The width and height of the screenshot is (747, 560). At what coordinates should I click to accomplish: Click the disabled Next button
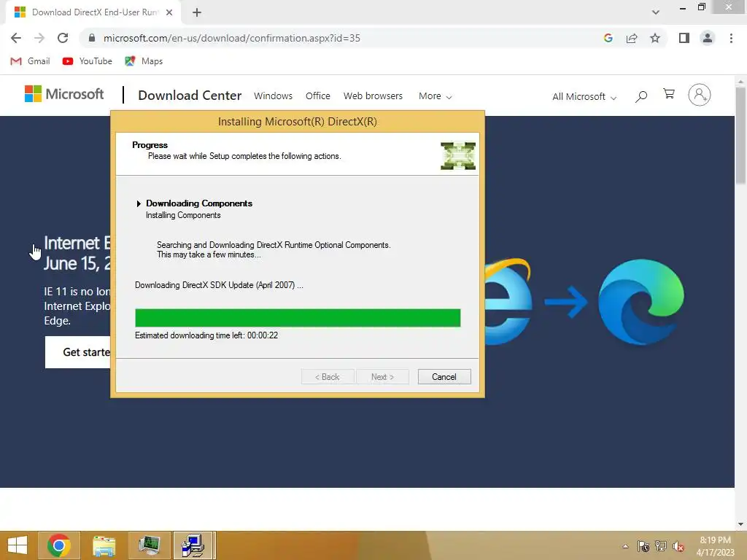(382, 377)
